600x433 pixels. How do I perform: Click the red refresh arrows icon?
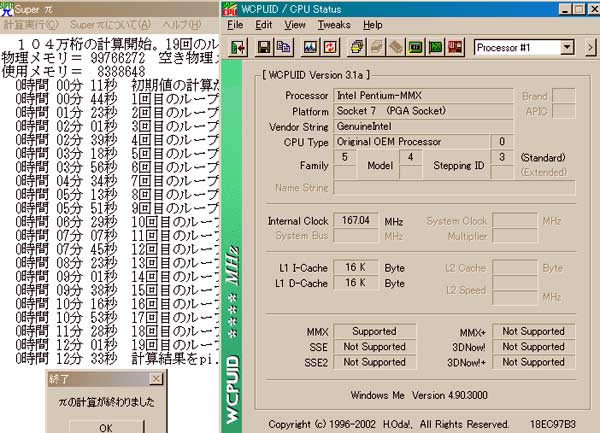pyautogui.click(x=329, y=47)
